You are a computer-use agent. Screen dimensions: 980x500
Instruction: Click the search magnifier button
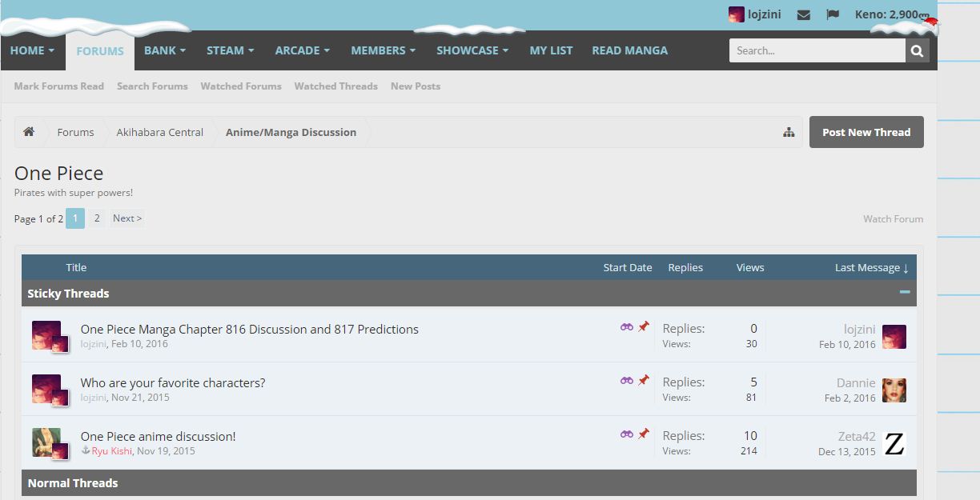click(917, 50)
